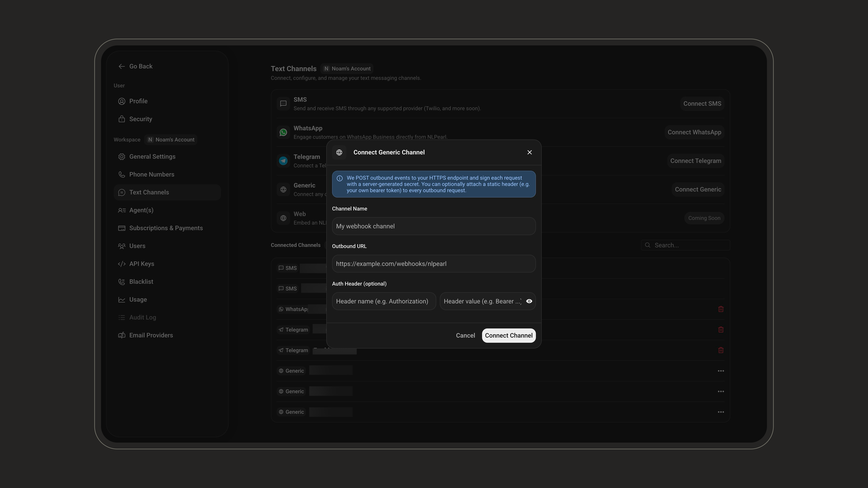Open the Usage page
Screen dimensions: 868x488
click(167, 299)
